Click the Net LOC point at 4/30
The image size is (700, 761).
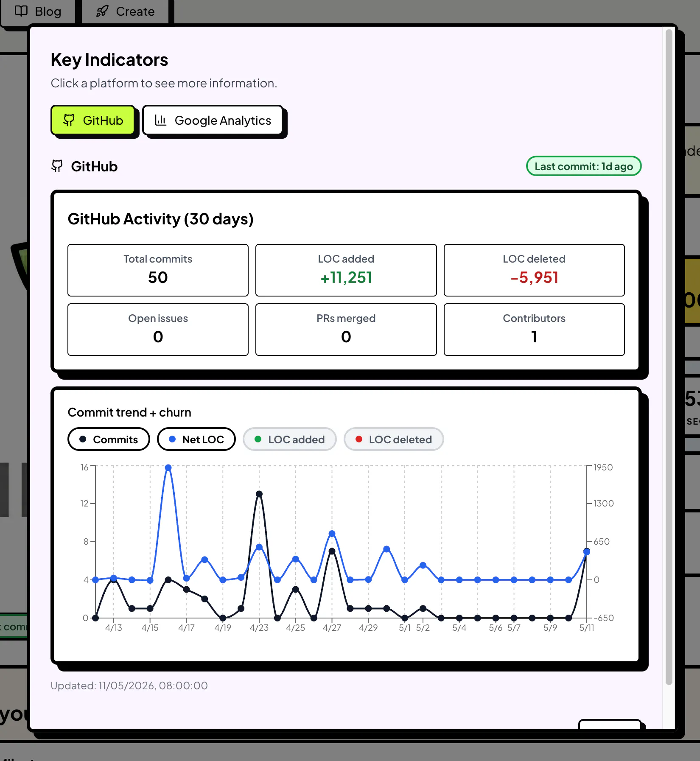386,549
